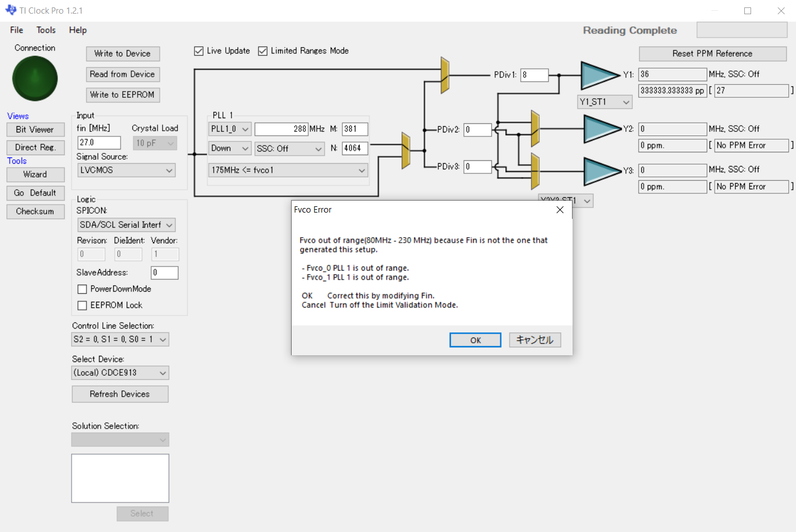Click the green Connection status indicator

coord(35,78)
